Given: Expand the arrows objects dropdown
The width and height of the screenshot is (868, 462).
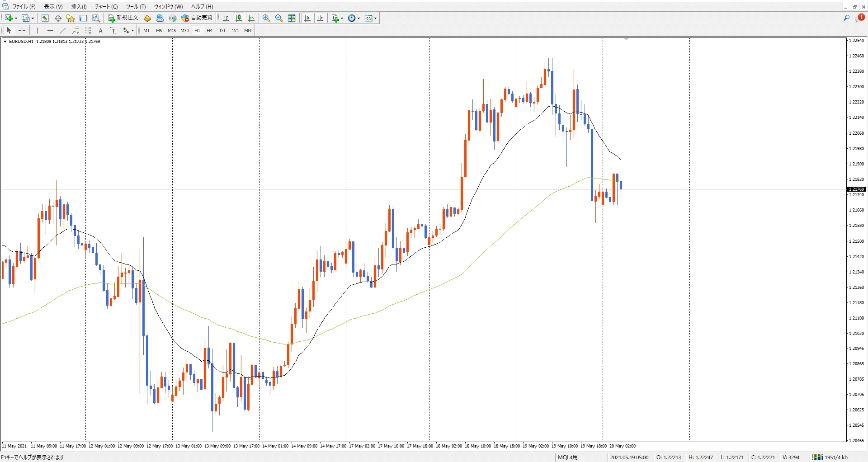Looking at the screenshot, I should click(x=132, y=31).
